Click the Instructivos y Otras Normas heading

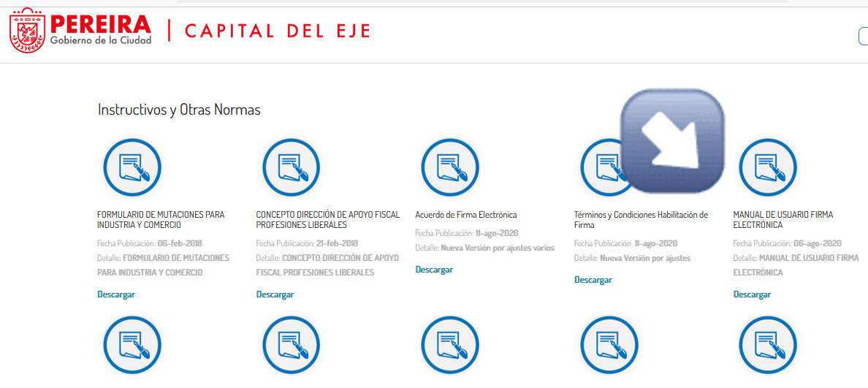179,110
